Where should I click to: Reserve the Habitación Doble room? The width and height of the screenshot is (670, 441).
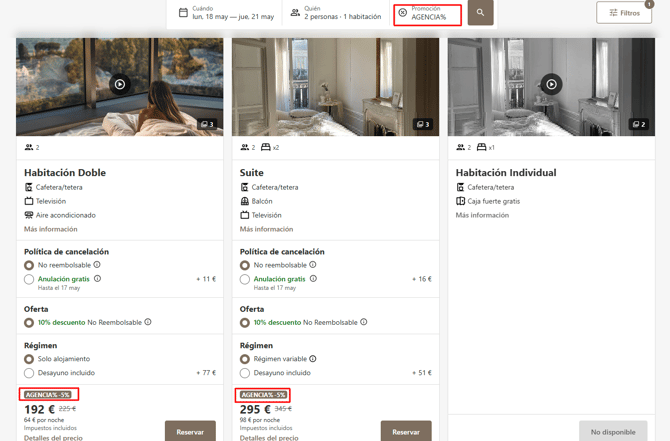[190, 432]
